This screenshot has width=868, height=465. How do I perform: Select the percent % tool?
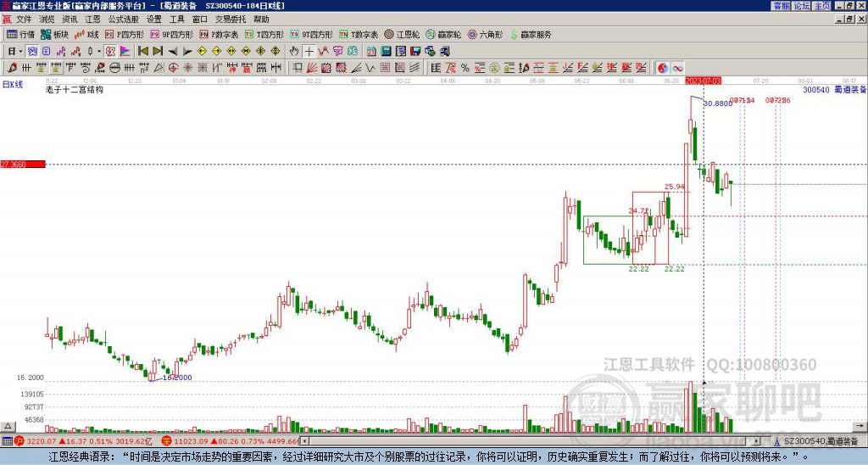(465, 68)
